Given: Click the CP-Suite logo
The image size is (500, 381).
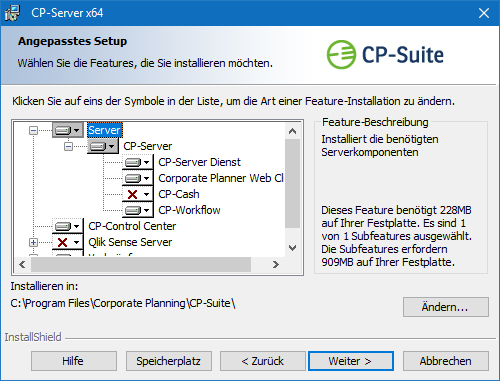Looking at the screenshot, I should (385, 55).
